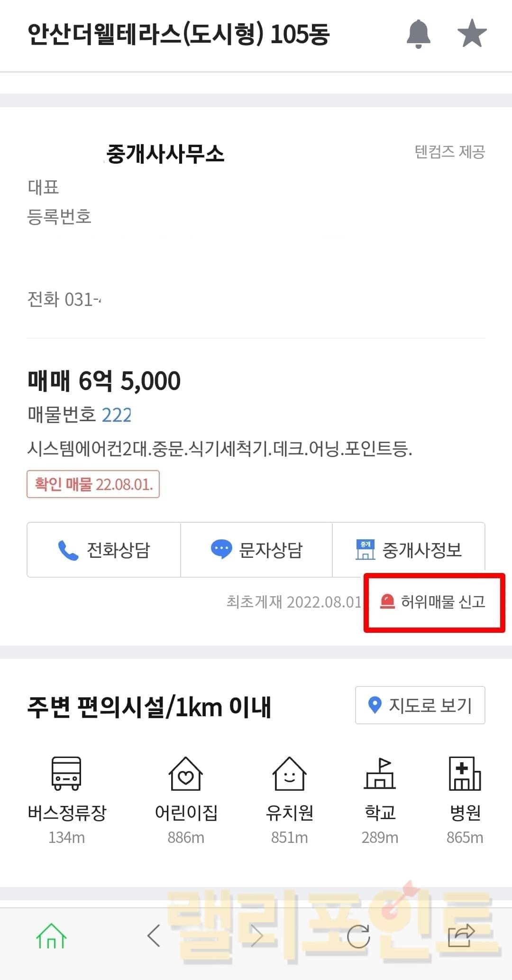The height and width of the screenshot is (980, 512).
Task: Reload page with refresh icon
Action: point(358,936)
